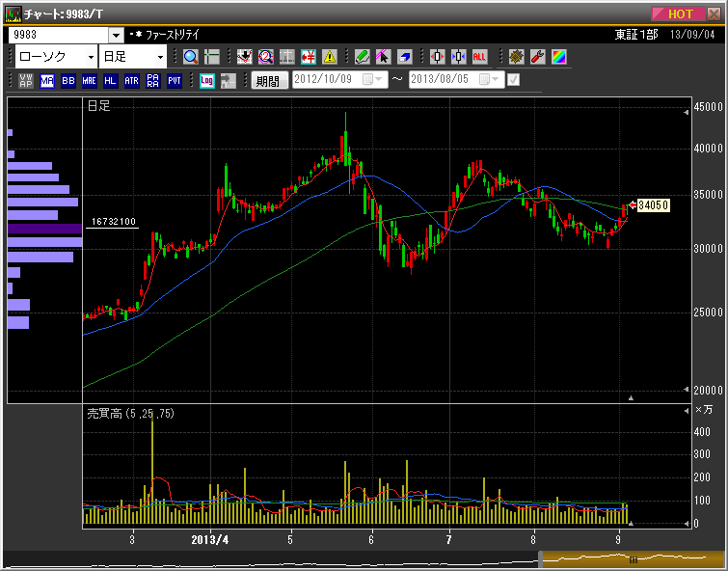
Task: Click the magnifier zoom icon
Action: coord(190,57)
